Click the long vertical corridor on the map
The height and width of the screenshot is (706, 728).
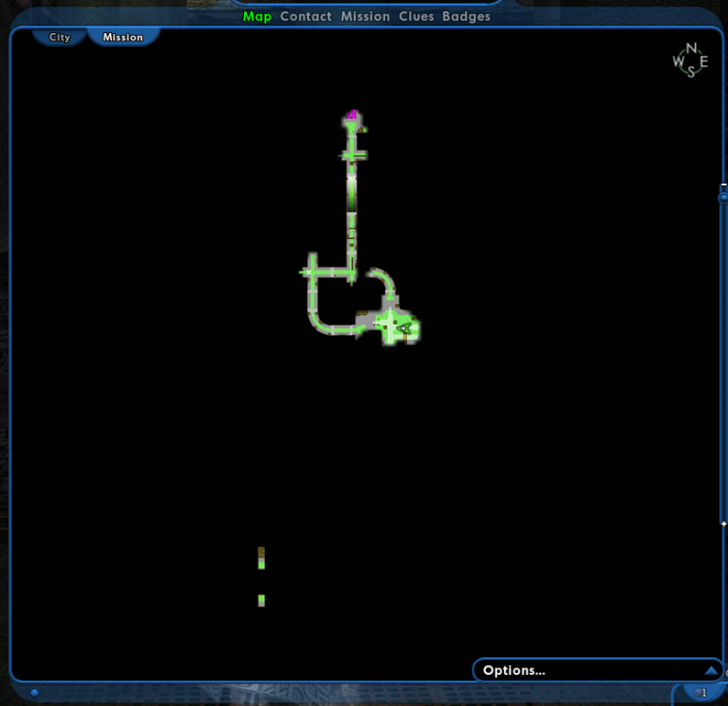click(351, 217)
